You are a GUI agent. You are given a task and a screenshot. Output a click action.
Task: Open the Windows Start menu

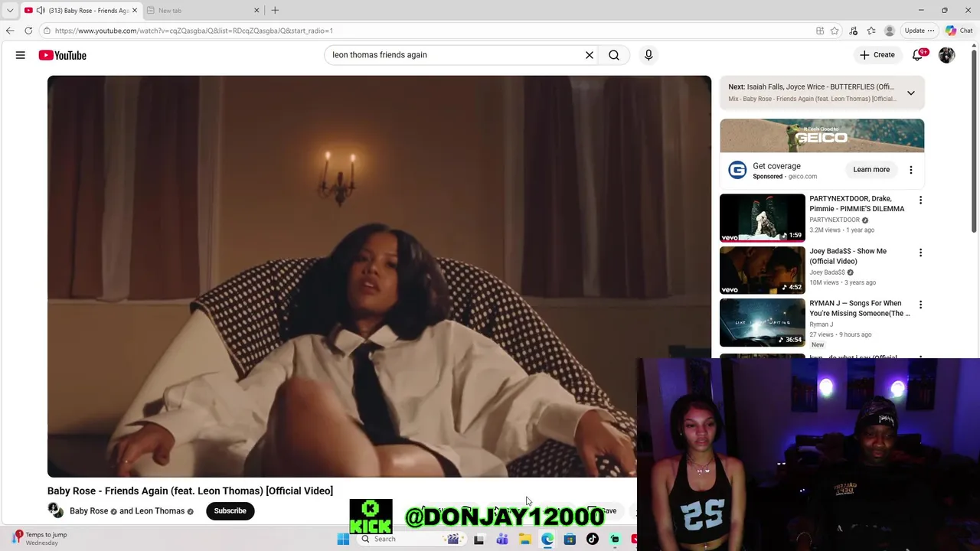click(343, 539)
